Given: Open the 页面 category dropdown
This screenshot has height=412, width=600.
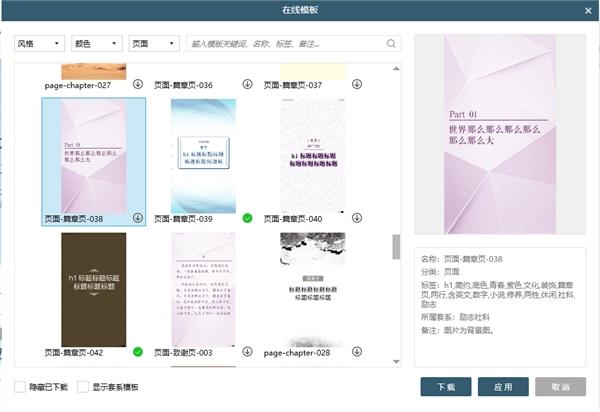Looking at the screenshot, I should click(154, 44).
